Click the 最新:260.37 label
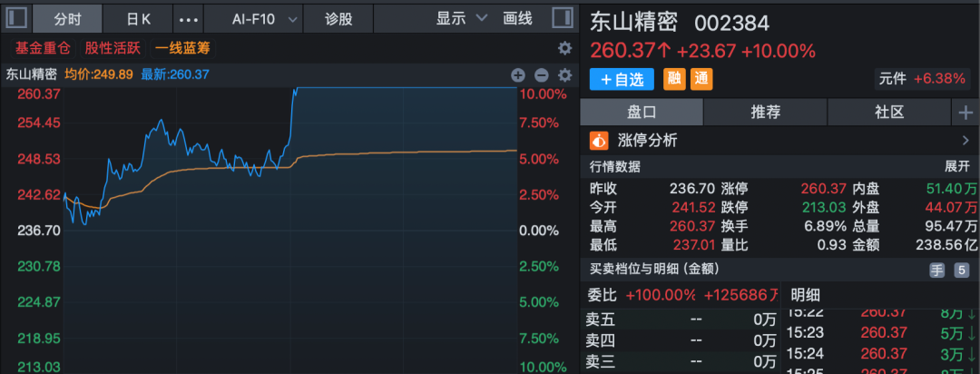This screenshot has width=980, height=374. [175, 75]
